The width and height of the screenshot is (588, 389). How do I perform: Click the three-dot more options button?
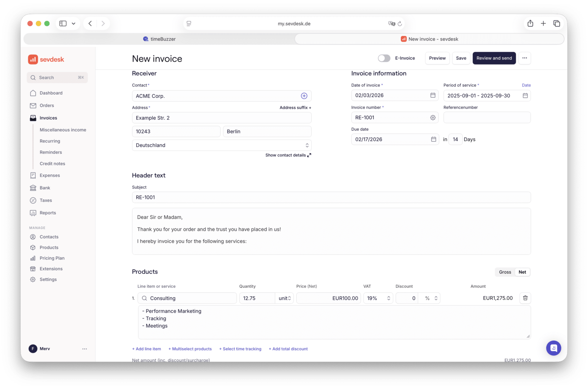point(524,58)
